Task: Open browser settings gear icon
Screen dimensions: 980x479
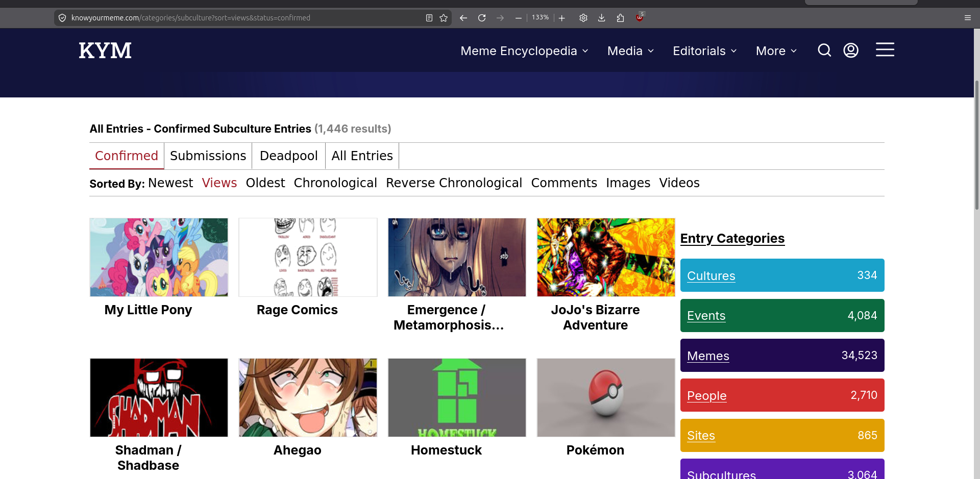Action: coord(583,18)
